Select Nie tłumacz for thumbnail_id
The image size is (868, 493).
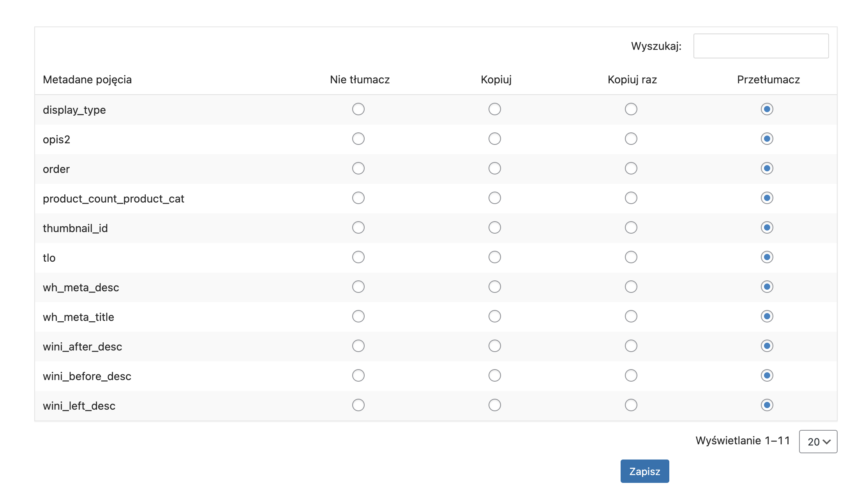[x=358, y=227]
